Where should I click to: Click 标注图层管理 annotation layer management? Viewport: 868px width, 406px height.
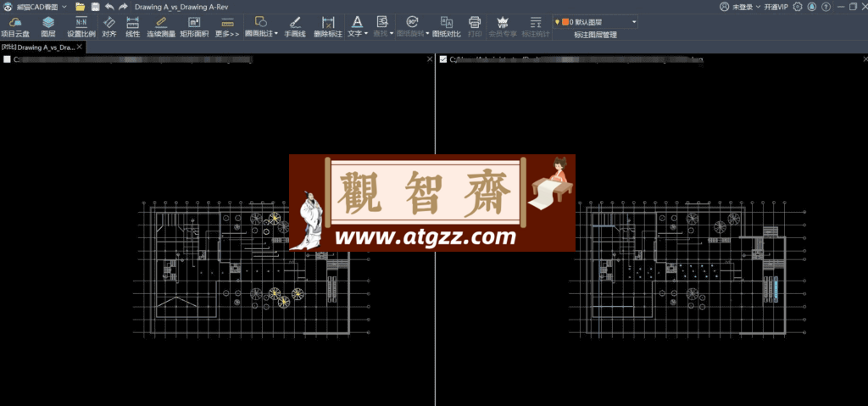pyautogui.click(x=595, y=35)
